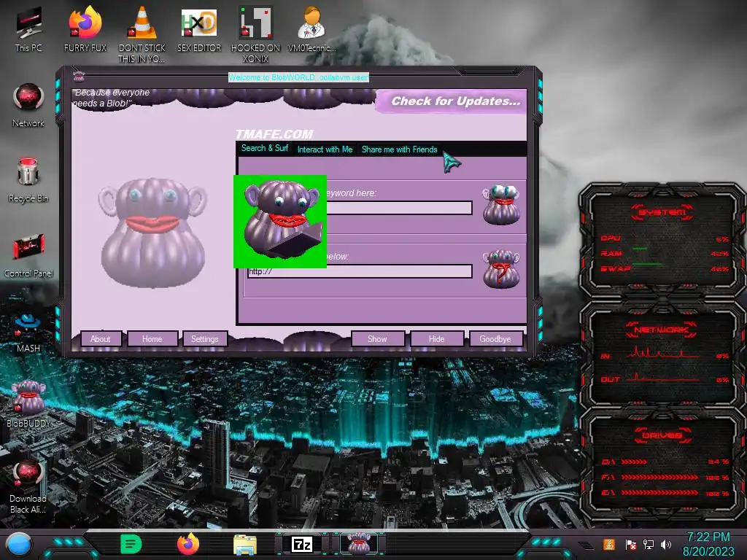Click the blob question-mark icon beside URL field
The height and width of the screenshot is (560, 747).
click(x=501, y=268)
